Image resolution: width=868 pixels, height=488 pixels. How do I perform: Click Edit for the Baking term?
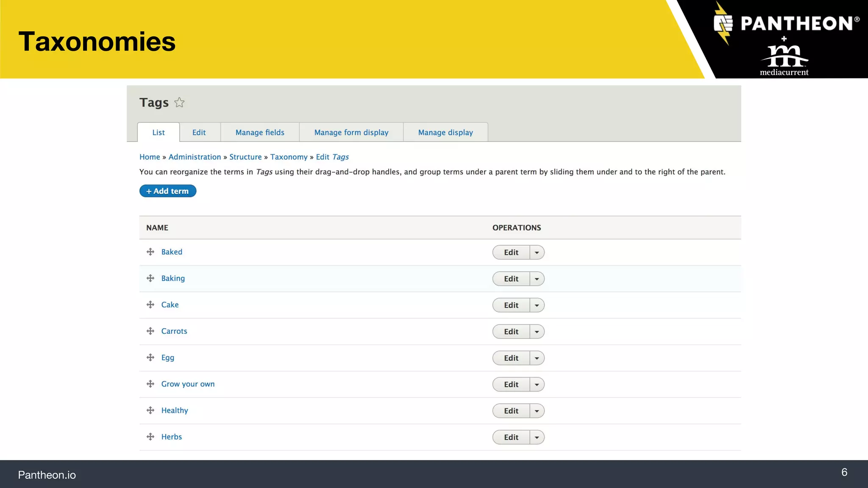(511, 279)
